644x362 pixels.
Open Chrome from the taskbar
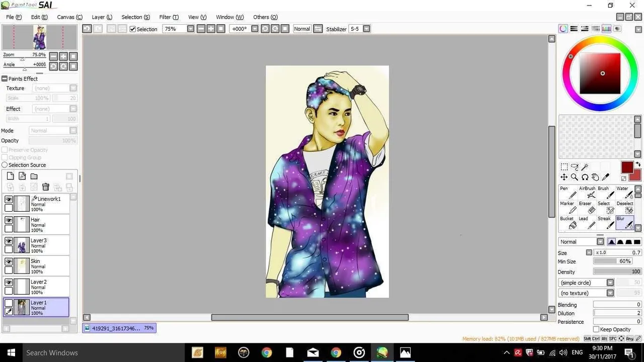coord(267,352)
